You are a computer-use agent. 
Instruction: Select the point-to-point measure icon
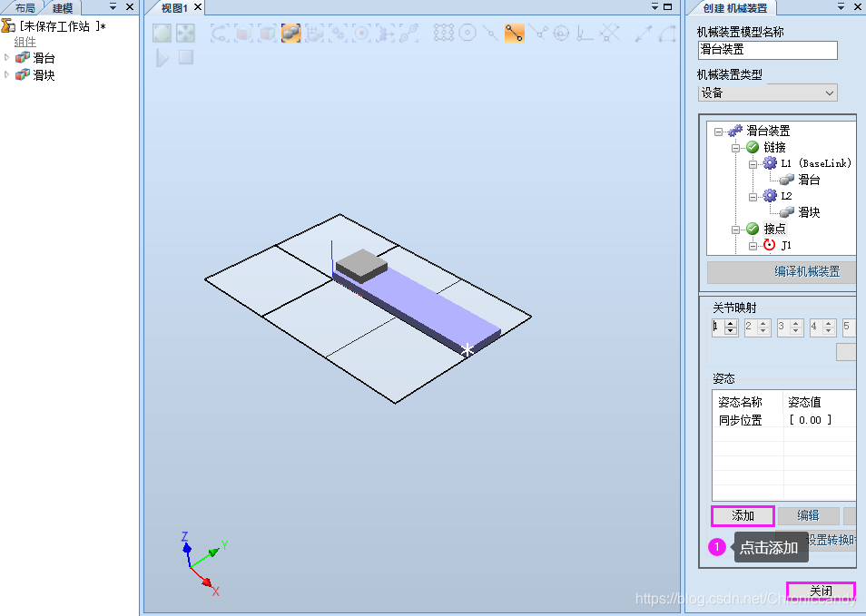(644, 34)
